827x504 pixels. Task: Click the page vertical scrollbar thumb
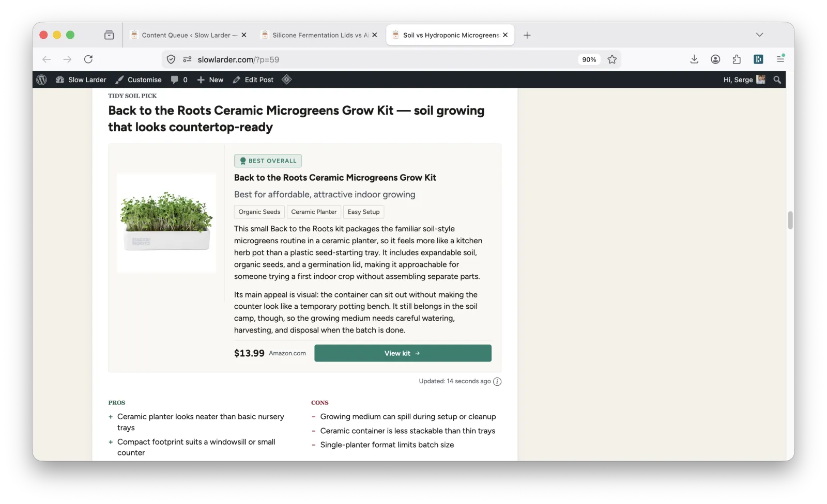[790, 220]
